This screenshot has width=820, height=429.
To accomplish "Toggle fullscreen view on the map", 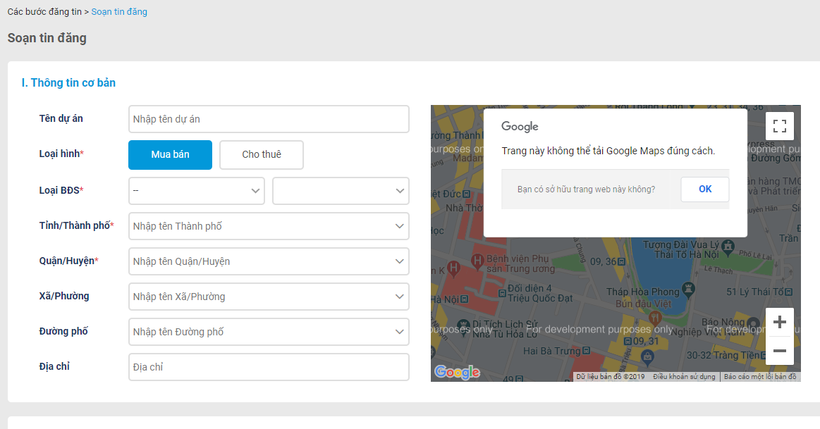I will (x=779, y=126).
